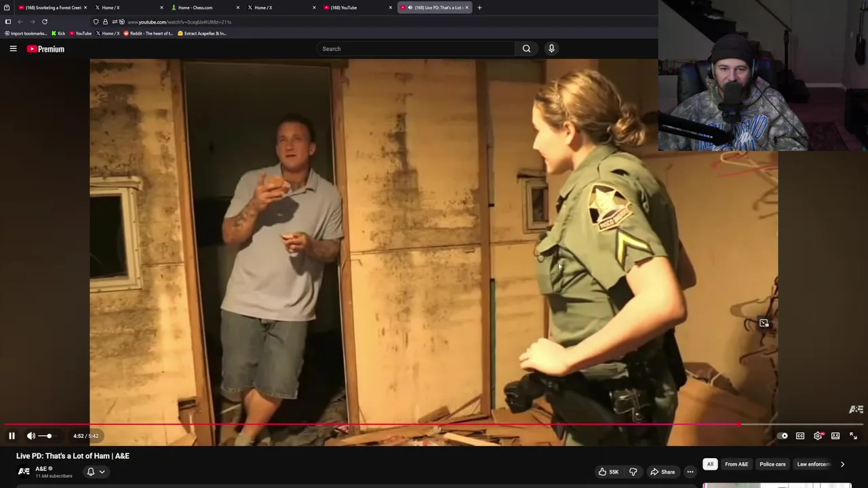Image resolution: width=868 pixels, height=488 pixels.
Task: View site security padlock info
Action: pyautogui.click(x=105, y=22)
